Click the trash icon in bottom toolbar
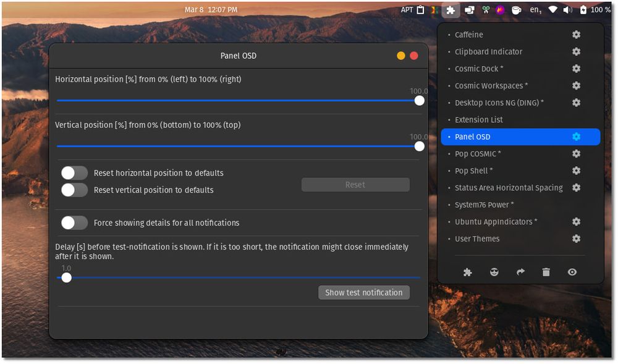 click(x=546, y=272)
